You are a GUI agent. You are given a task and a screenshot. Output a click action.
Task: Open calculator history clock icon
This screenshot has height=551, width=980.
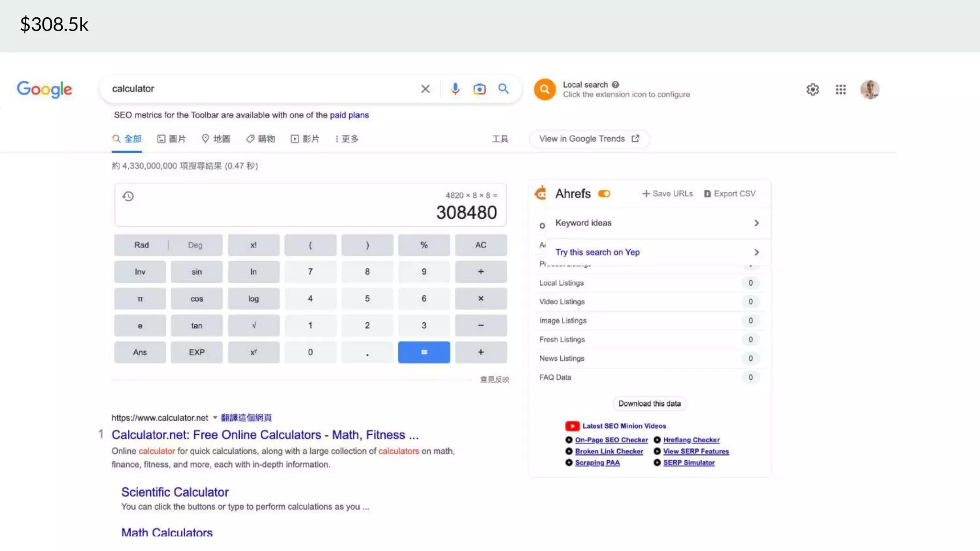[128, 196]
